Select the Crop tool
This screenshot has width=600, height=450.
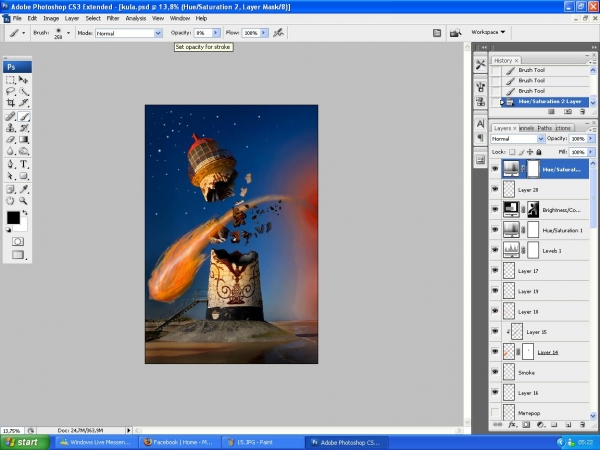pyautogui.click(x=10, y=102)
